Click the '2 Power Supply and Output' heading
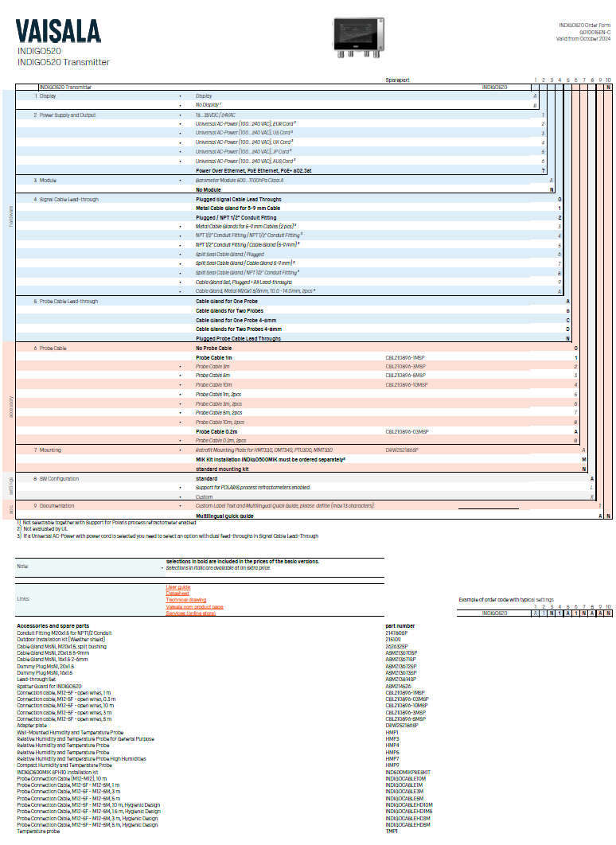The image size is (616, 845). click(64, 115)
